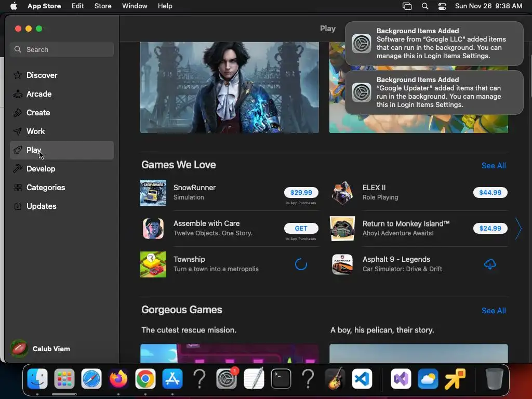Screen dimensions: 532x399
Task: Open the Arcade section
Action: (62, 94)
